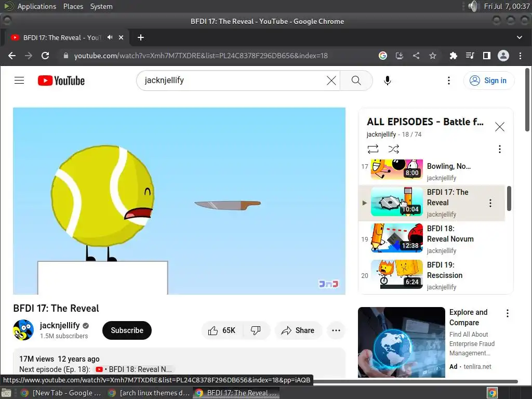Use the playlist panel scrollbar

pos(509,198)
